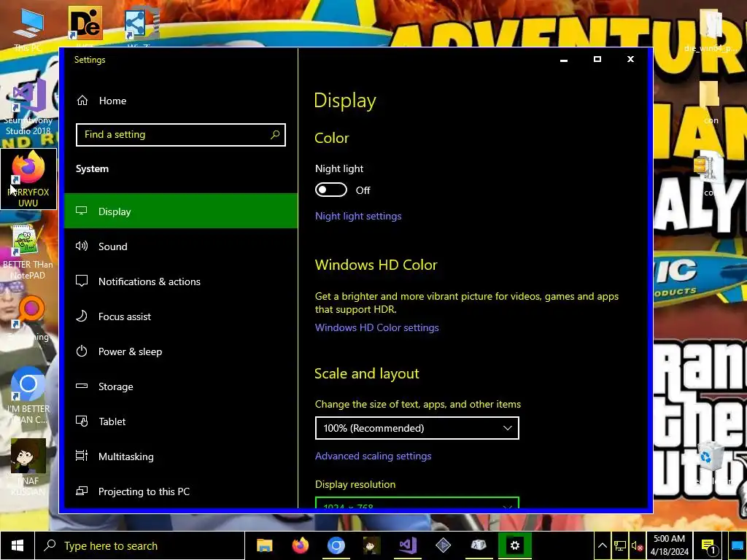Open the character avatar app on taskbar
747x560 pixels.
(x=371, y=545)
